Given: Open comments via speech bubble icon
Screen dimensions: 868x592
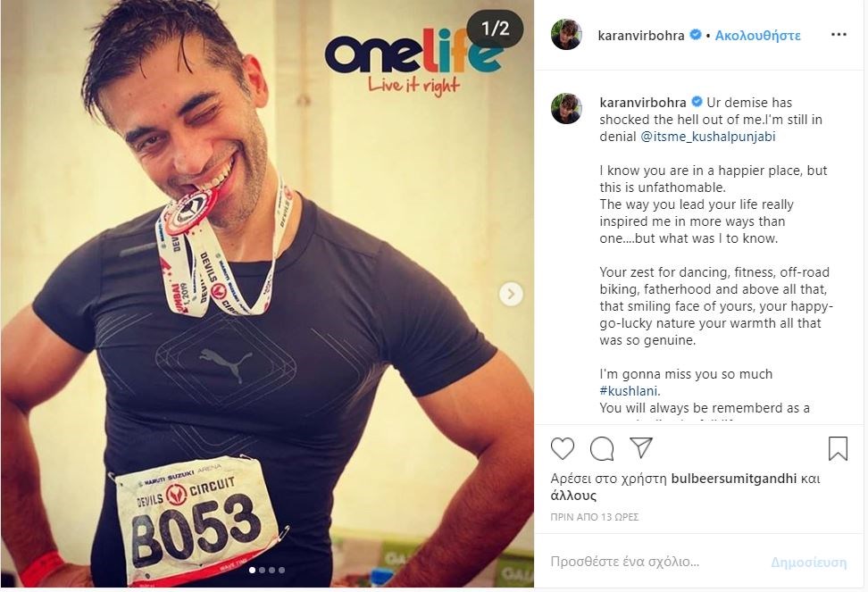Looking at the screenshot, I should (602, 448).
